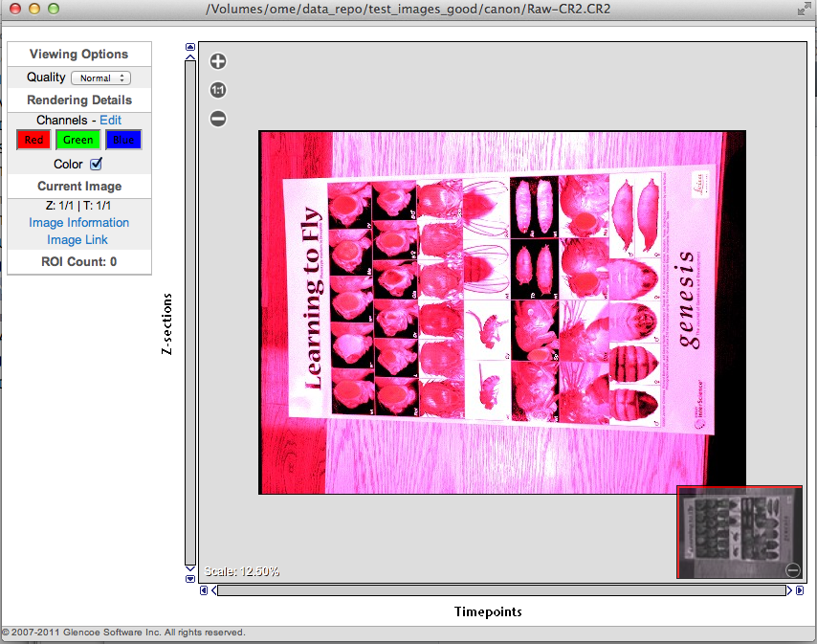Step down one Z-section
The width and height of the screenshot is (817, 644).
190,568
